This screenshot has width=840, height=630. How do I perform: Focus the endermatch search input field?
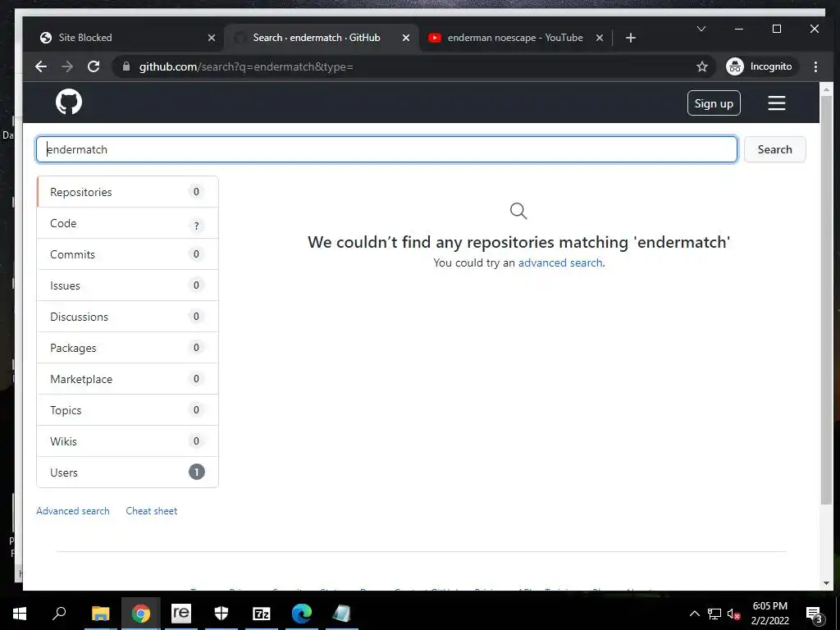[x=386, y=149]
